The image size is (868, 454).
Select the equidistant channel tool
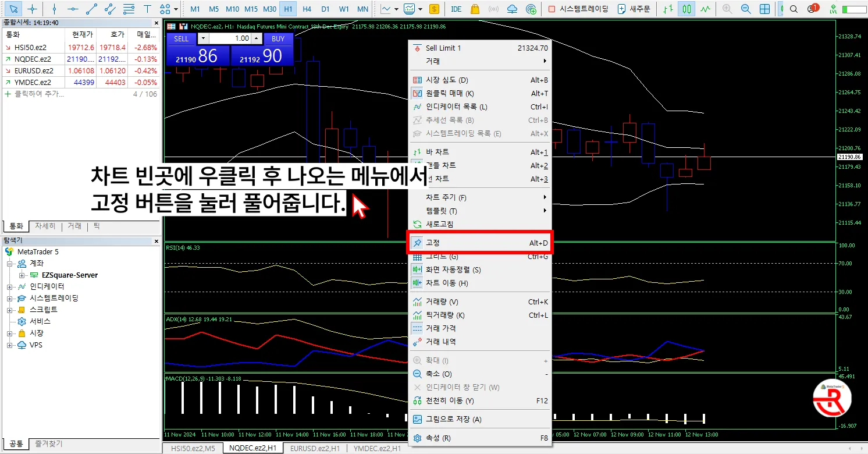tap(110, 9)
